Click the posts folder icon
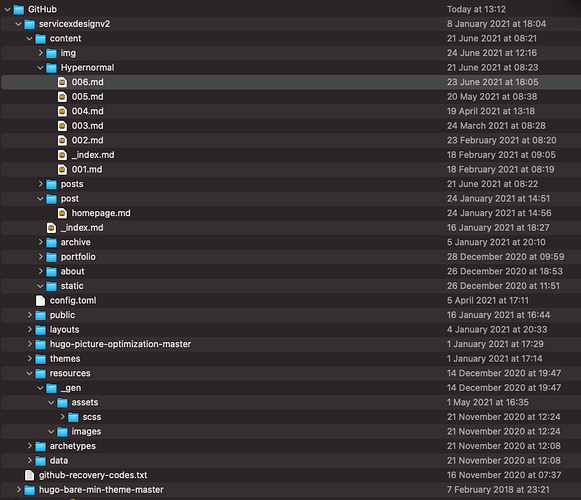The image size is (581, 500). [51, 184]
